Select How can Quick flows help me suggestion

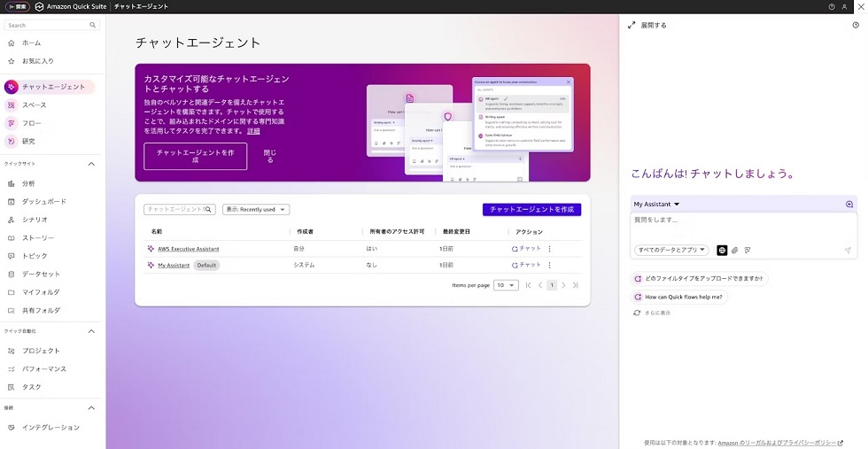pyautogui.click(x=679, y=297)
